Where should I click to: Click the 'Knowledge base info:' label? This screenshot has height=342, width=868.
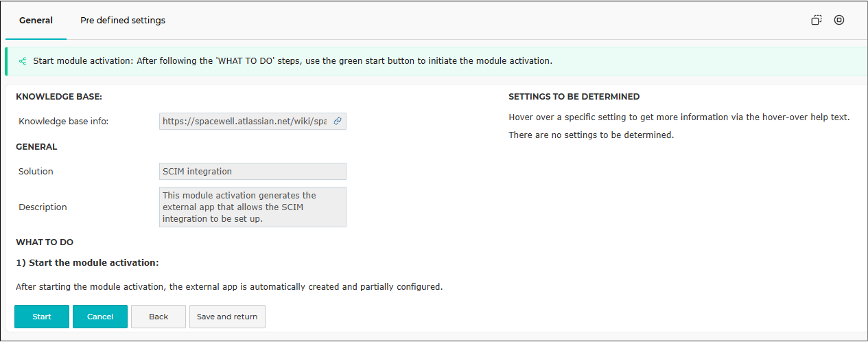point(64,122)
